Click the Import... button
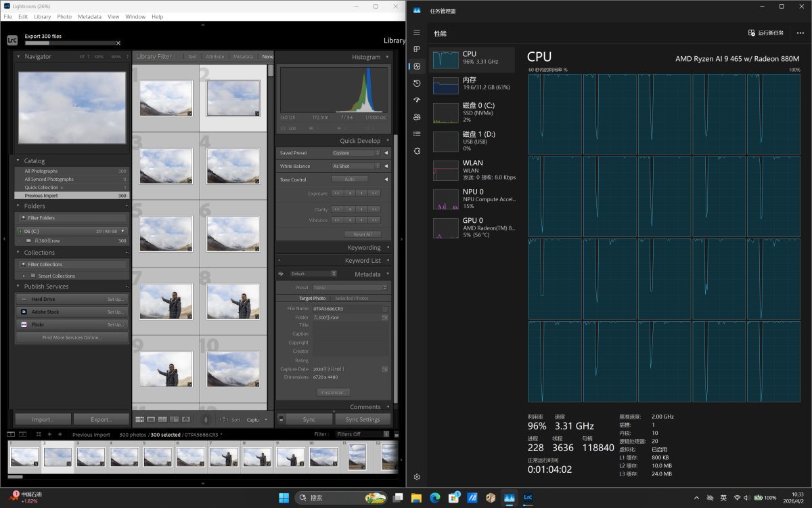812x508 pixels. point(43,419)
